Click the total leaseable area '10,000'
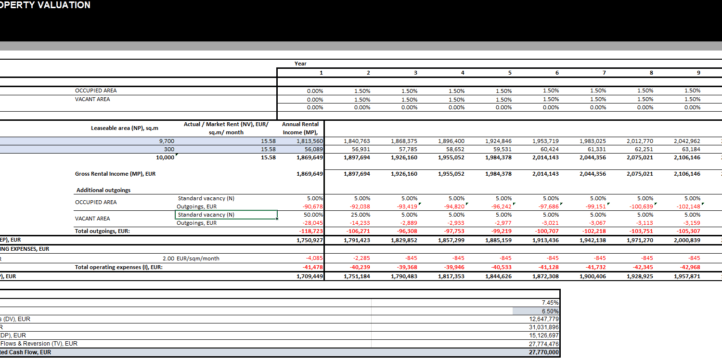This screenshot has width=722, height=361. click(x=166, y=157)
